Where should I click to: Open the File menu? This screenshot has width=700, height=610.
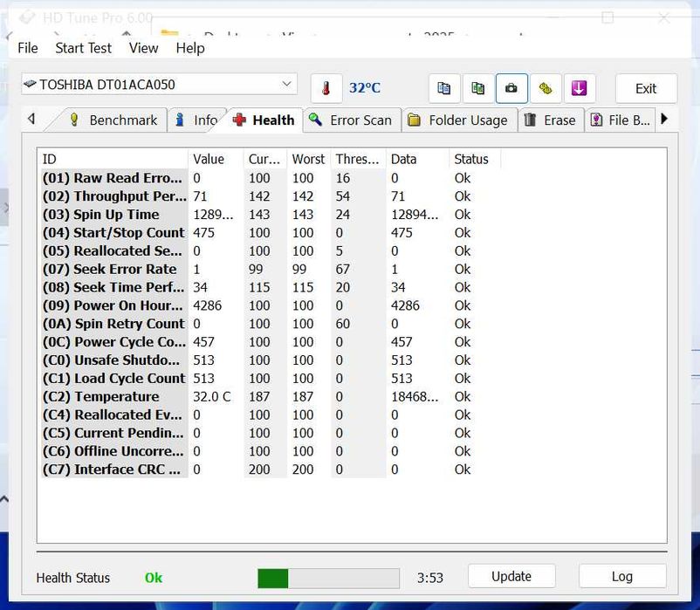[x=28, y=48]
